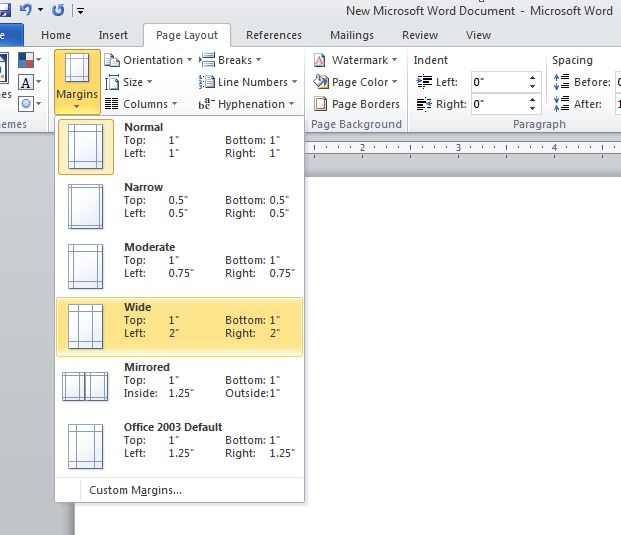
Task: Click the Theme Effects icon
Action: [26, 104]
